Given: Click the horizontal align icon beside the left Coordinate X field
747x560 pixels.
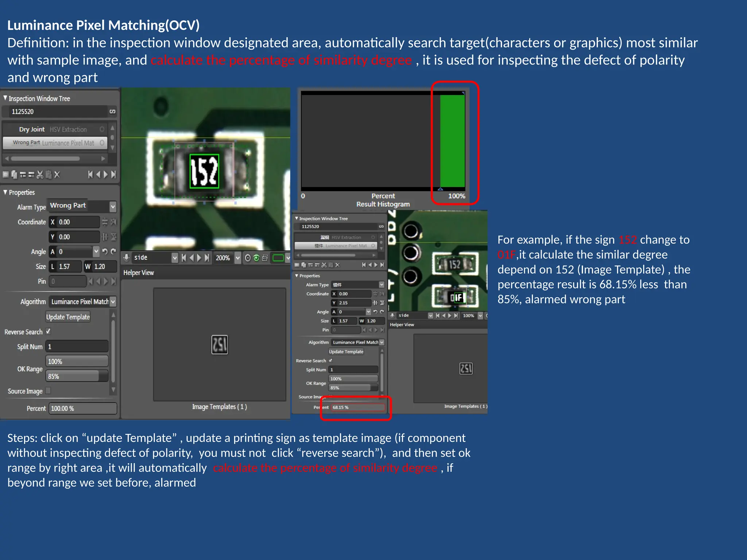Looking at the screenshot, I should [x=105, y=222].
